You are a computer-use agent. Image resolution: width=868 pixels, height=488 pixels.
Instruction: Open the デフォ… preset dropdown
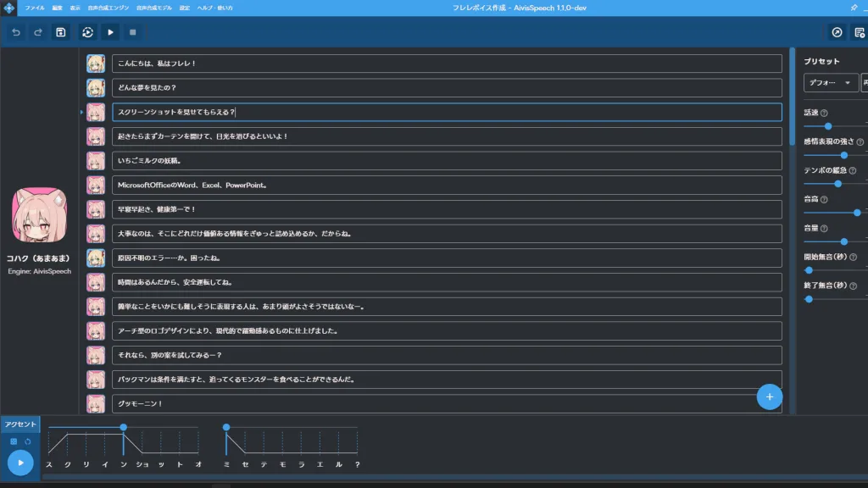831,82
